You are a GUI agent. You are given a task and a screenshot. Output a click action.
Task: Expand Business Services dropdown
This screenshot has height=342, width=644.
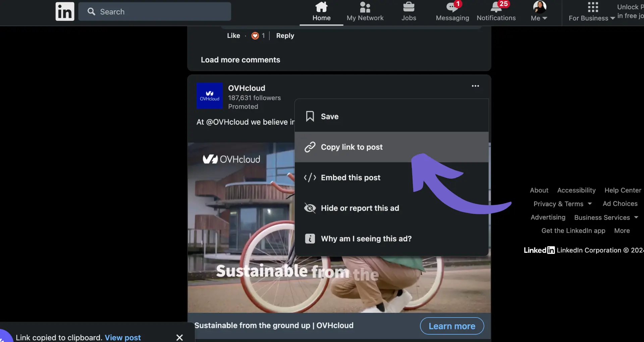606,217
